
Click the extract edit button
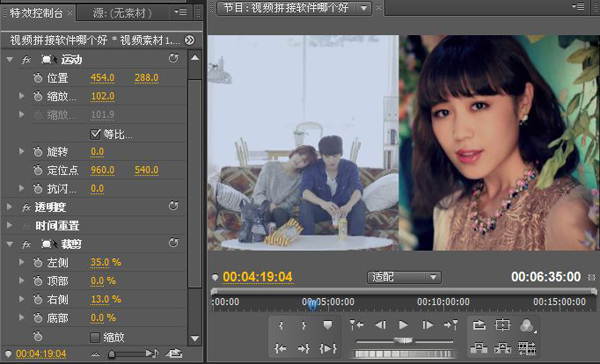(x=502, y=348)
